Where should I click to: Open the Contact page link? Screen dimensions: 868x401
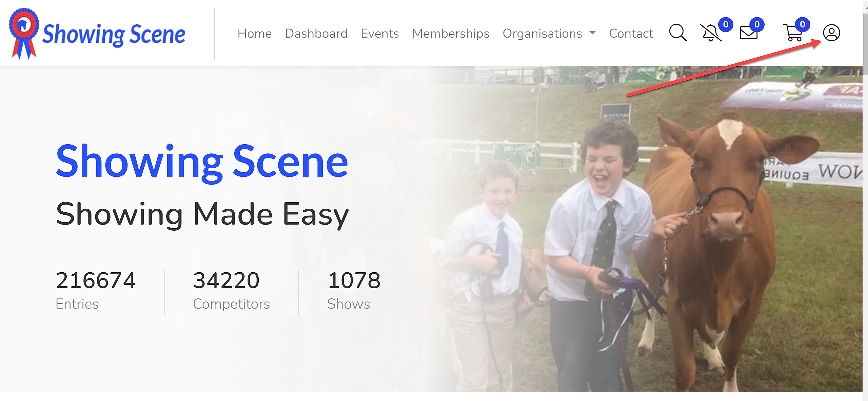[631, 34]
